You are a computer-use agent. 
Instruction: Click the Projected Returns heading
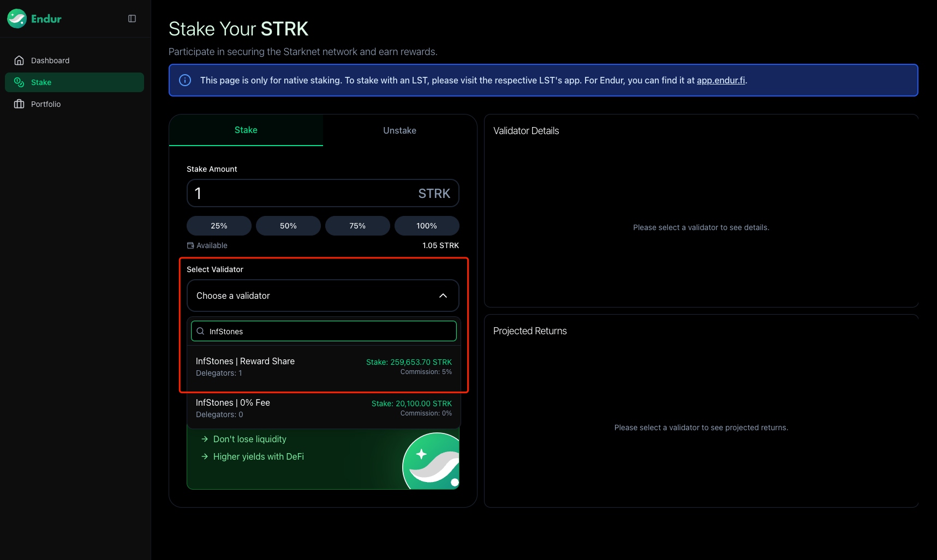pyautogui.click(x=530, y=331)
